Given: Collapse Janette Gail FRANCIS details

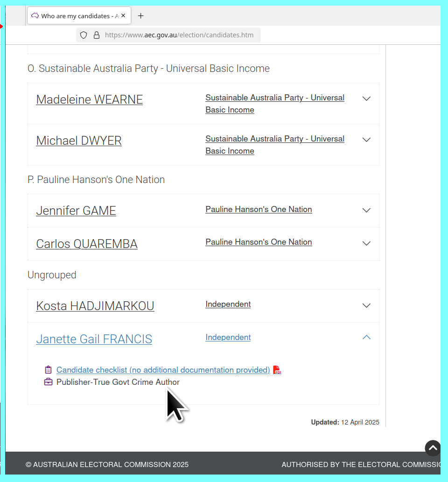Looking at the screenshot, I should point(366,337).
